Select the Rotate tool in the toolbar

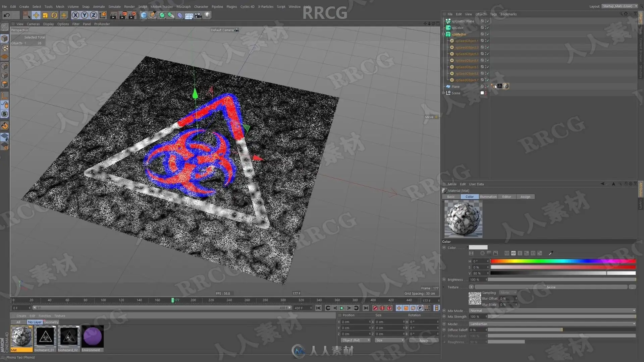(x=54, y=15)
